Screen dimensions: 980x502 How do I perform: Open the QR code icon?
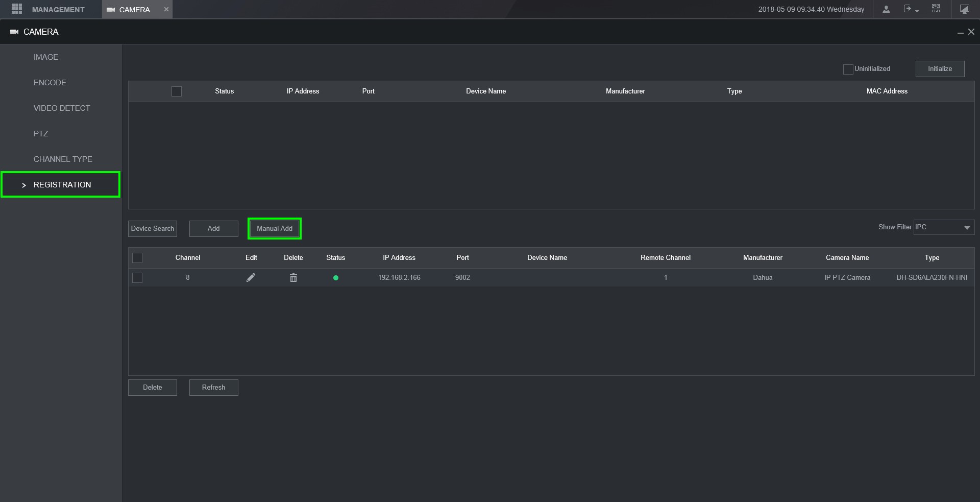(x=936, y=9)
